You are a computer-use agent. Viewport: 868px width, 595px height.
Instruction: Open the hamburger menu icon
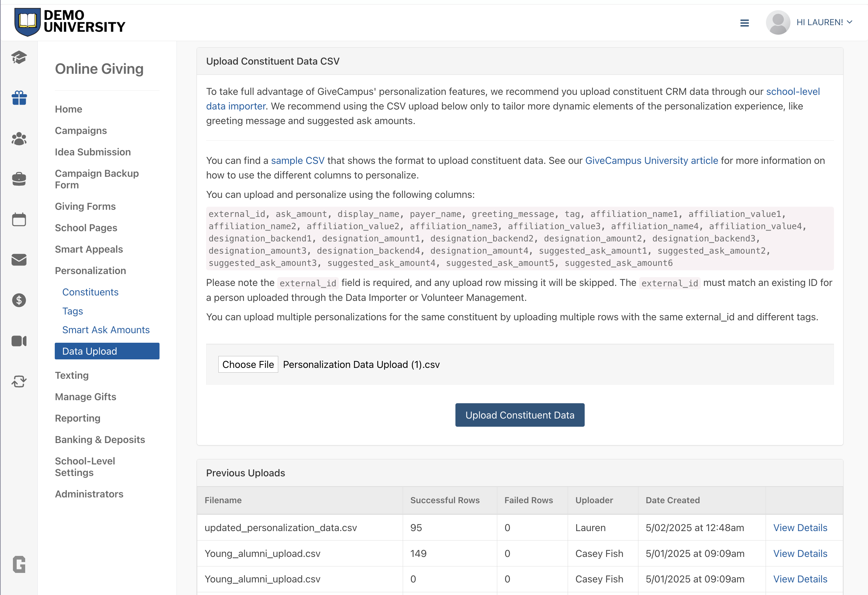pyautogui.click(x=745, y=23)
